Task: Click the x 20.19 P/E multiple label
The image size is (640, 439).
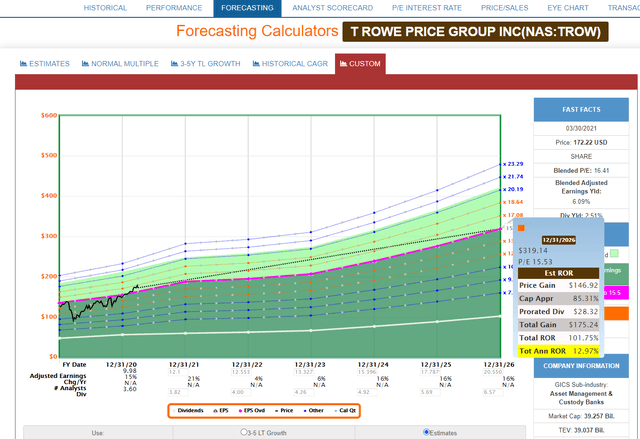Action: [x=513, y=189]
